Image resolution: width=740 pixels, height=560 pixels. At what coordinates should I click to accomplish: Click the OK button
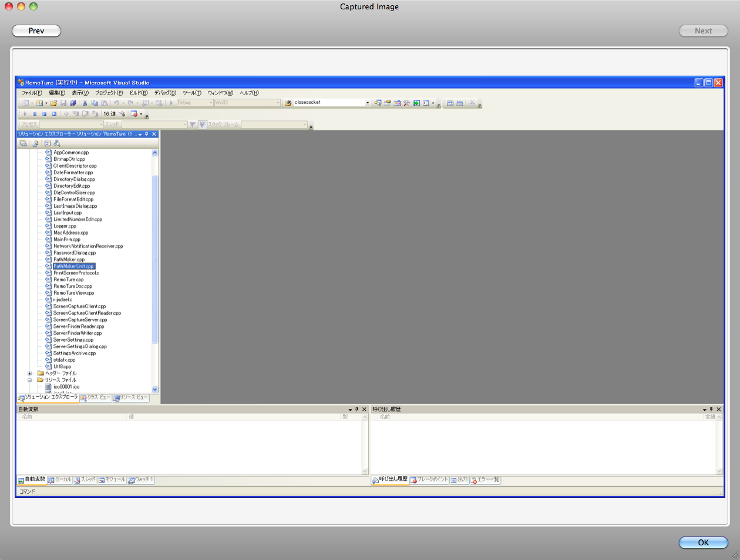point(704,542)
